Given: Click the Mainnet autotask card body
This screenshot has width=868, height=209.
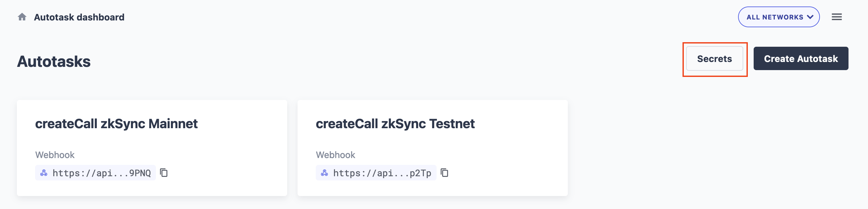Looking at the screenshot, I should pyautogui.click(x=152, y=148).
